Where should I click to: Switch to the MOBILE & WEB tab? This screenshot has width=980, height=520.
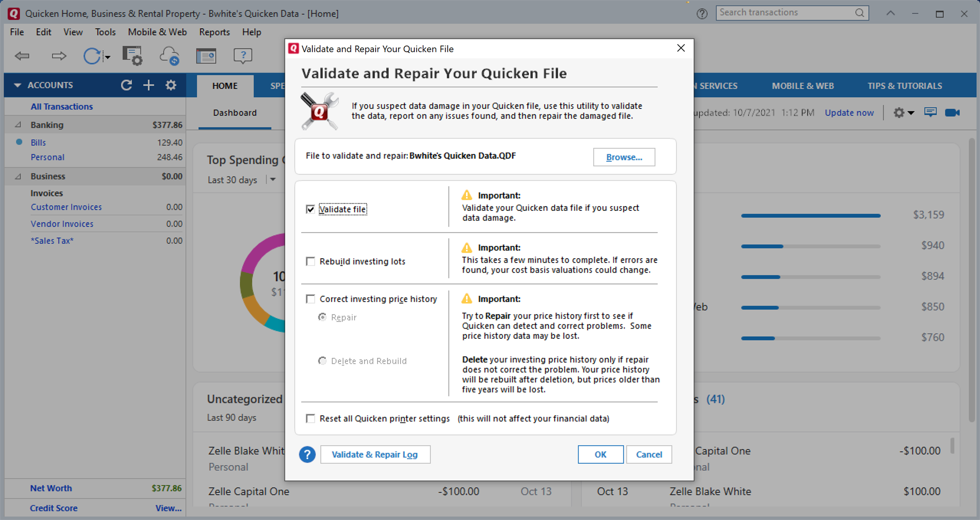pyautogui.click(x=802, y=86)
